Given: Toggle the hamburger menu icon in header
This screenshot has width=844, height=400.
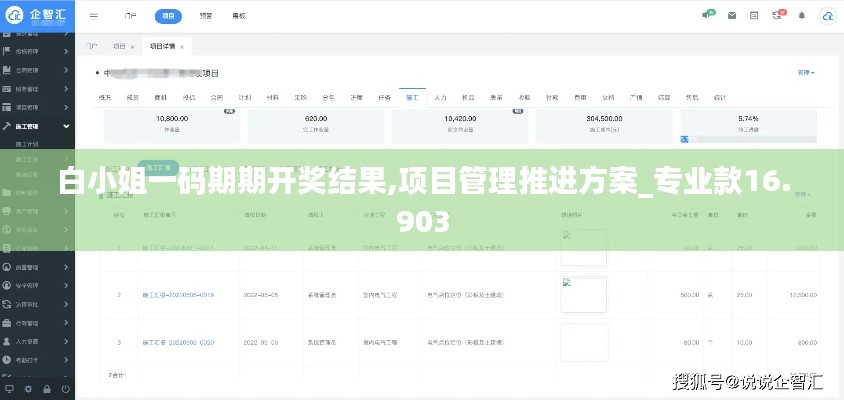Looking at the screenshot, I should (x=94, y=16).
